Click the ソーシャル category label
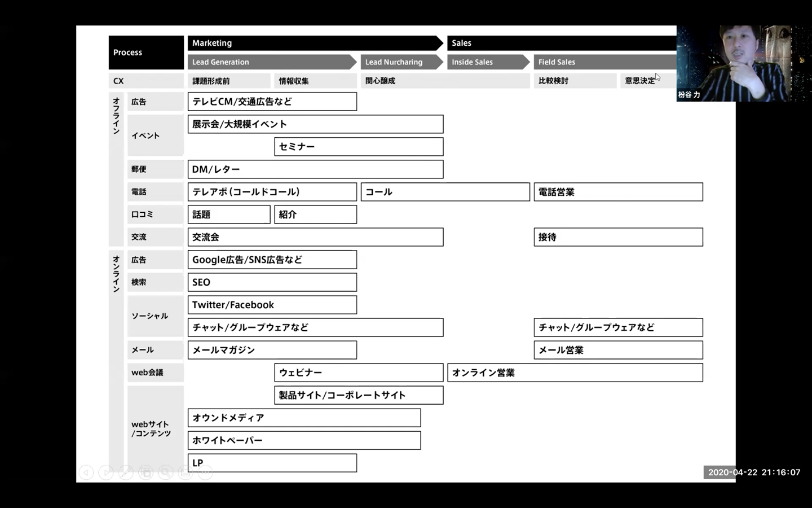The image size is (812, 508). click(x=156, y=316)
